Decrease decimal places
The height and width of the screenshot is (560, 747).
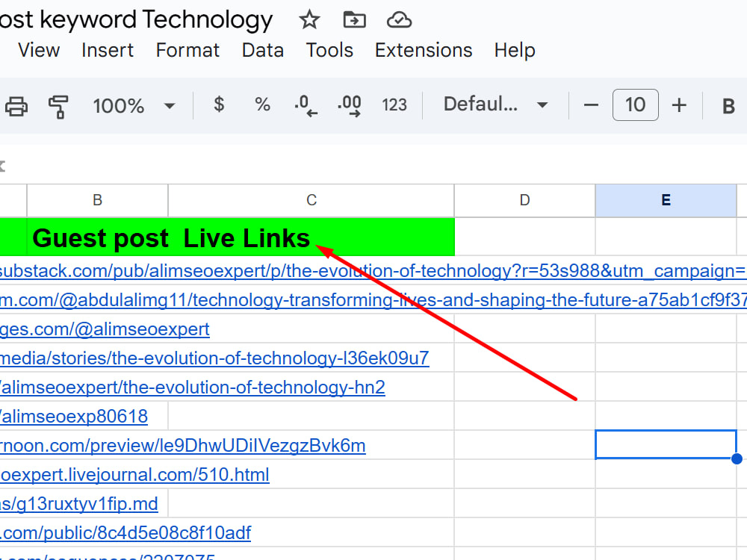pyautogui.click(x=306, y=105)
